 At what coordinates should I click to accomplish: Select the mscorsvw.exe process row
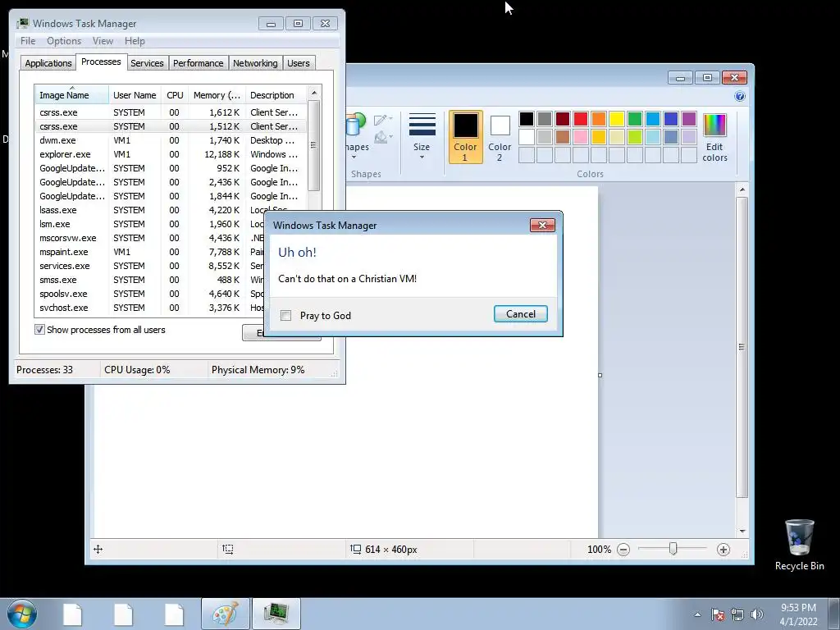tap(150, 238)
